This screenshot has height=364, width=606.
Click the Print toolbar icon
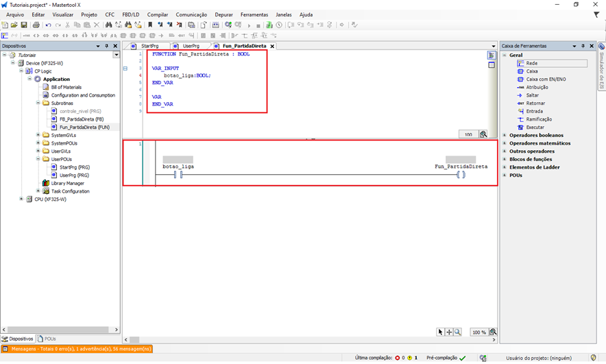pos(34,25)
